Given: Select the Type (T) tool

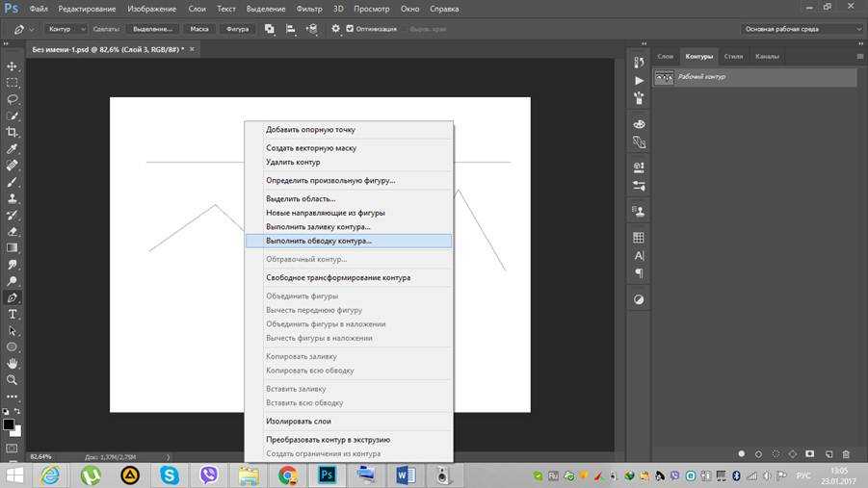Looking at the screenshot, I should pyautogui.click(x=13, y=314).
